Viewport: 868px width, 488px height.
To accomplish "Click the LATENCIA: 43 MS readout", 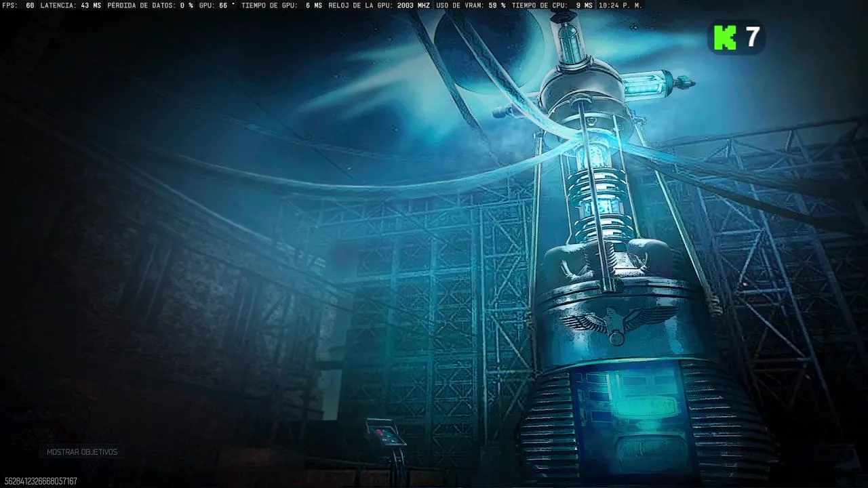I will pos(71,5).
